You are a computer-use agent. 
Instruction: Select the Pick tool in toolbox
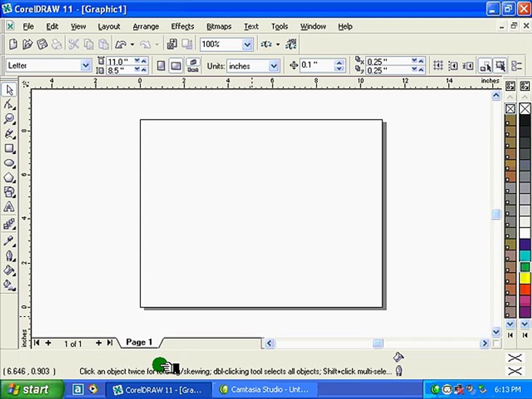tap(9, 90)
